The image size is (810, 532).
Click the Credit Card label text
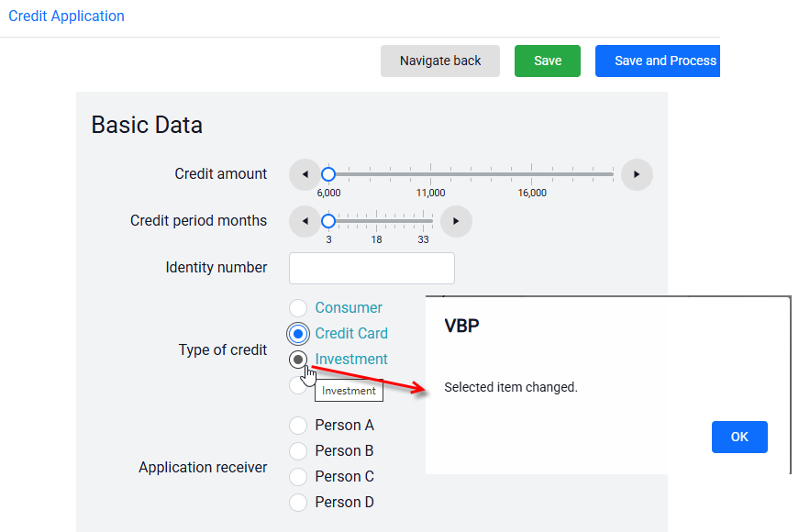coord(351,334)
